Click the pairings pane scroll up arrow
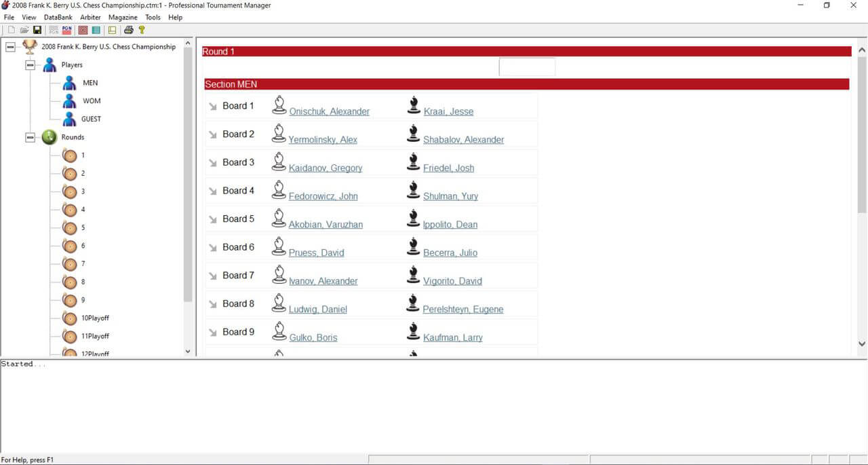 pos(862,50)
